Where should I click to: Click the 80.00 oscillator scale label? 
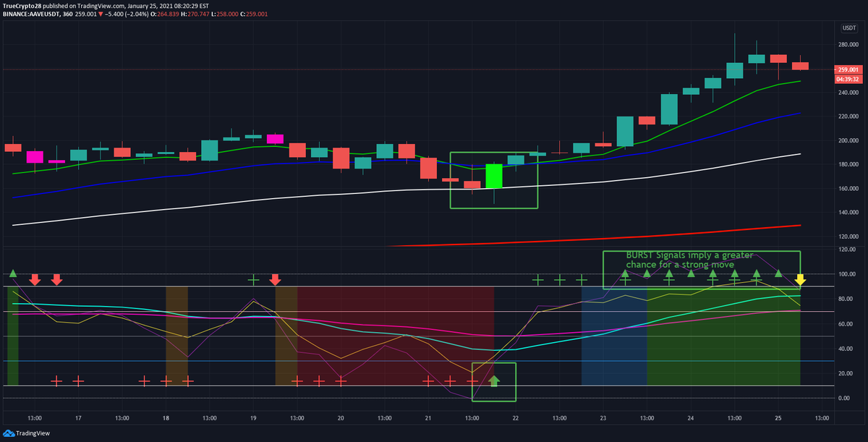tap(847, 299)
